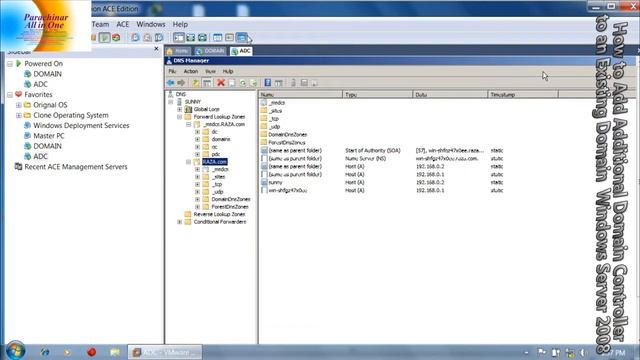
Task: Click the Forward arrow in DNS Manager toolbar
Action: (181, 83)
